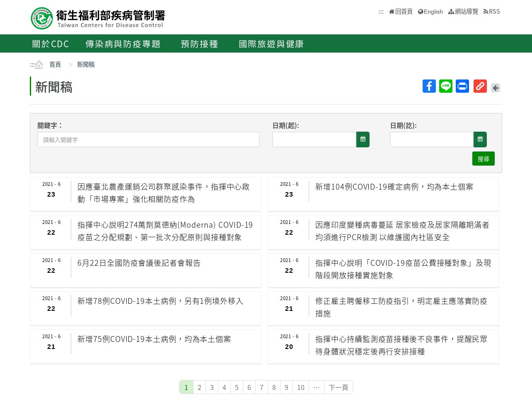Open news 新增75例COVID-19本土病例

click(x=154, y=339)
